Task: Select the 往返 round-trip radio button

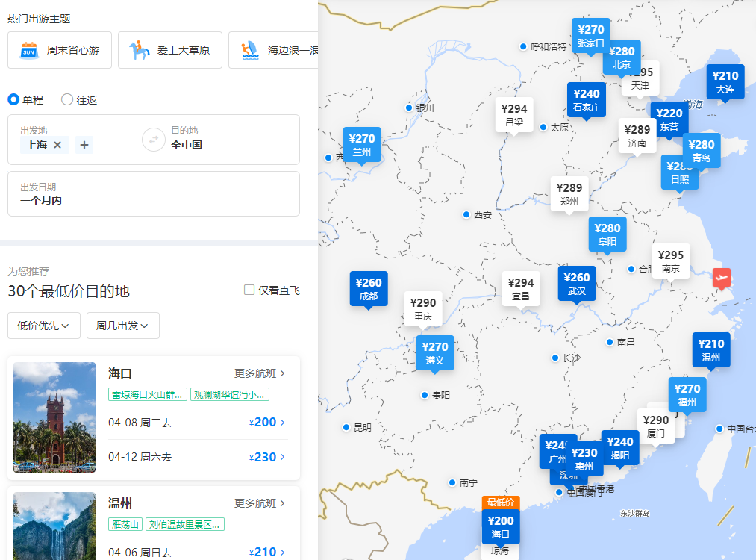Action: pos(67,99)
